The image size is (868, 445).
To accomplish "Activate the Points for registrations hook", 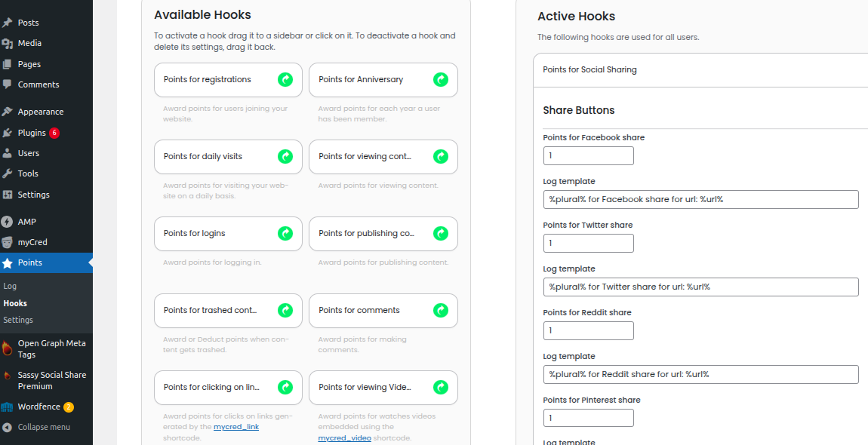I will click(228, 80).
